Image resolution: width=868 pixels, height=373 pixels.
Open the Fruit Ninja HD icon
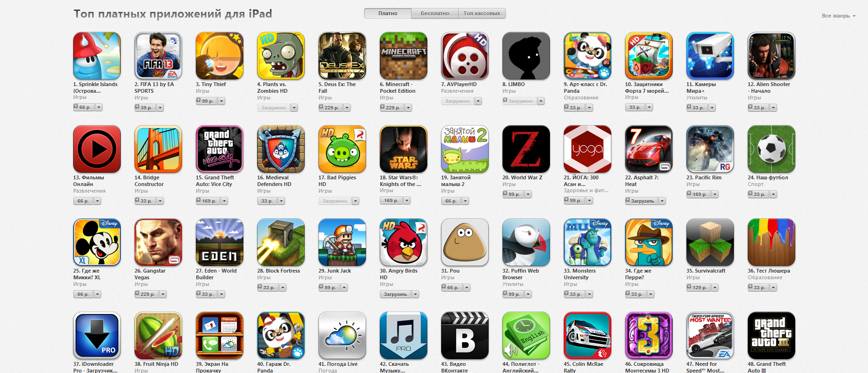158,335
